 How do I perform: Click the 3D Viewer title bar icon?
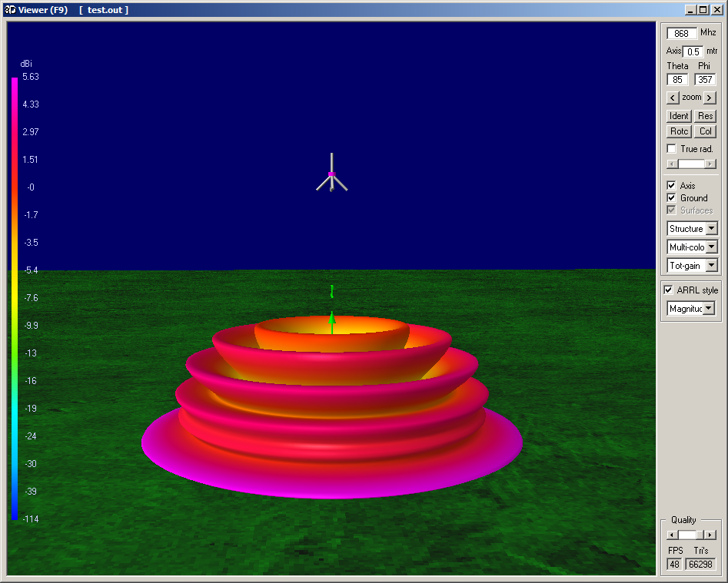(x=10, y=10)
